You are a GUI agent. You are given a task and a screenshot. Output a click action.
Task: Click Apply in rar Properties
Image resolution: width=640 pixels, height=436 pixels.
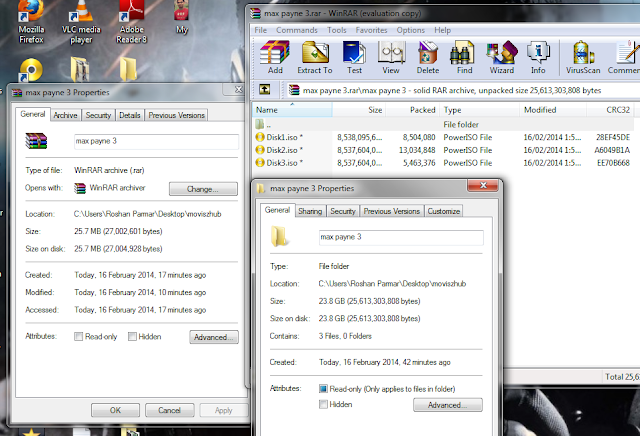[223, 410]
